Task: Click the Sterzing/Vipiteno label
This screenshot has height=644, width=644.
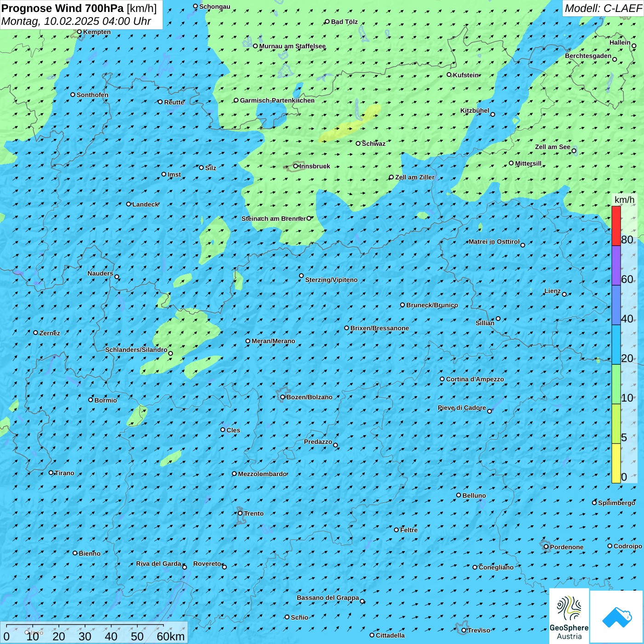Action: point(331,280)
